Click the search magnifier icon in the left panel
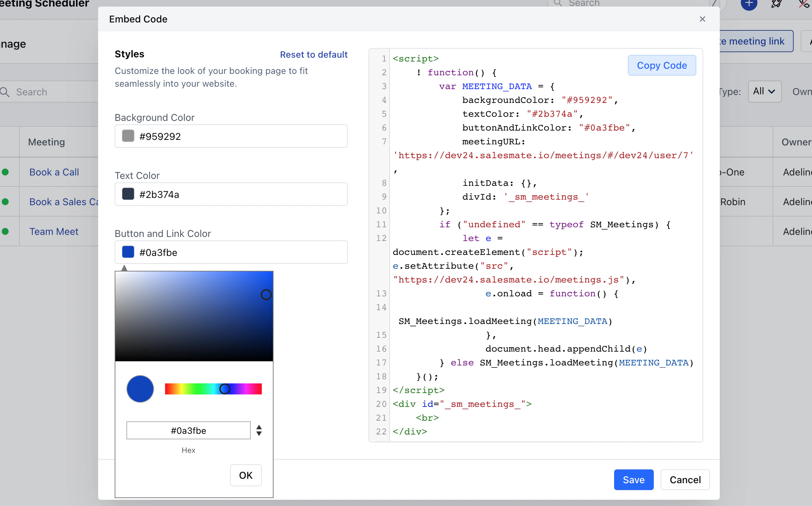The image size is (812, 506). click(5, 92)
